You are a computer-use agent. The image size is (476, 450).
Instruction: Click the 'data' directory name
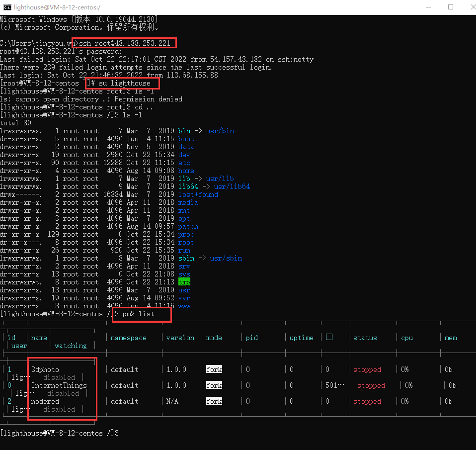(x=186, y=147)
